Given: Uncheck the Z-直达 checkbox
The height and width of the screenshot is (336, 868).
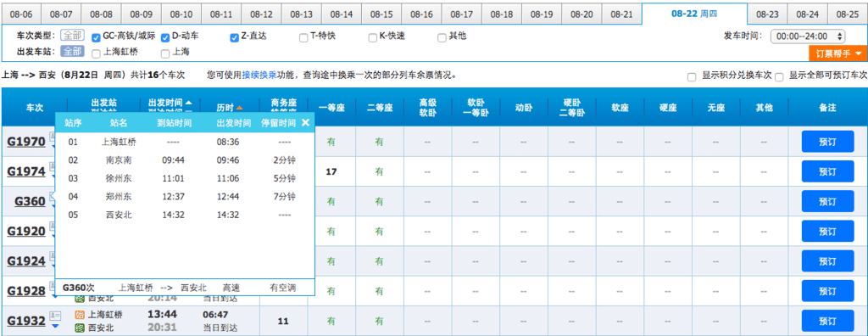Looking at the screenshot, I should point(234,37).
